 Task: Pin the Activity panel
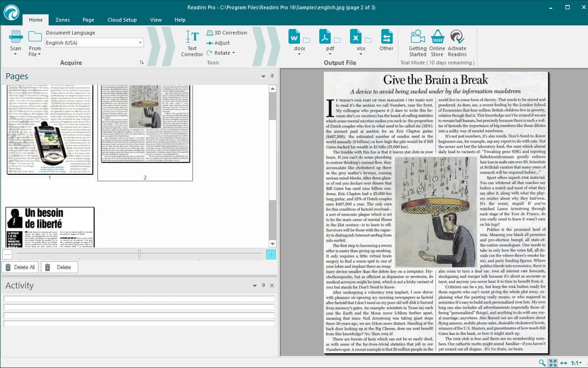[x=263, y=286]
